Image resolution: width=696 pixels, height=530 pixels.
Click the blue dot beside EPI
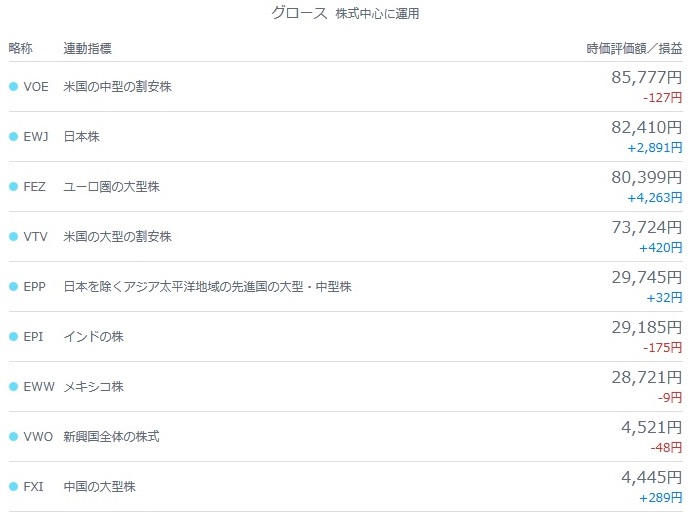coord(13,336)
